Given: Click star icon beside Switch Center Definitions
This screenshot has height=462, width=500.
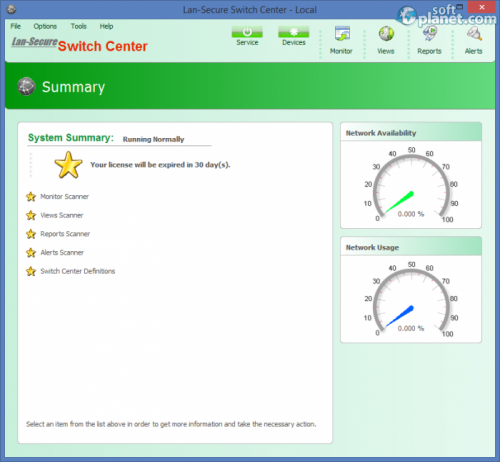Looking at the screenshot, I should (x=31, y=271).
